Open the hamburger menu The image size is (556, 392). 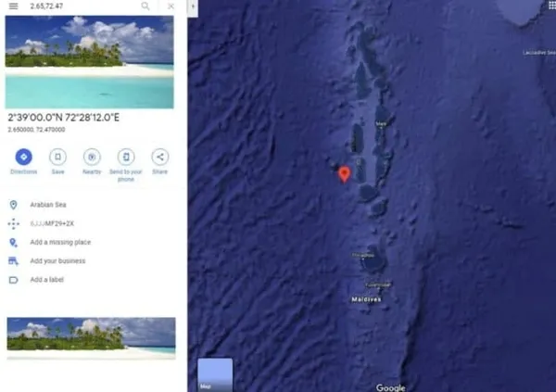pos(14,6)
